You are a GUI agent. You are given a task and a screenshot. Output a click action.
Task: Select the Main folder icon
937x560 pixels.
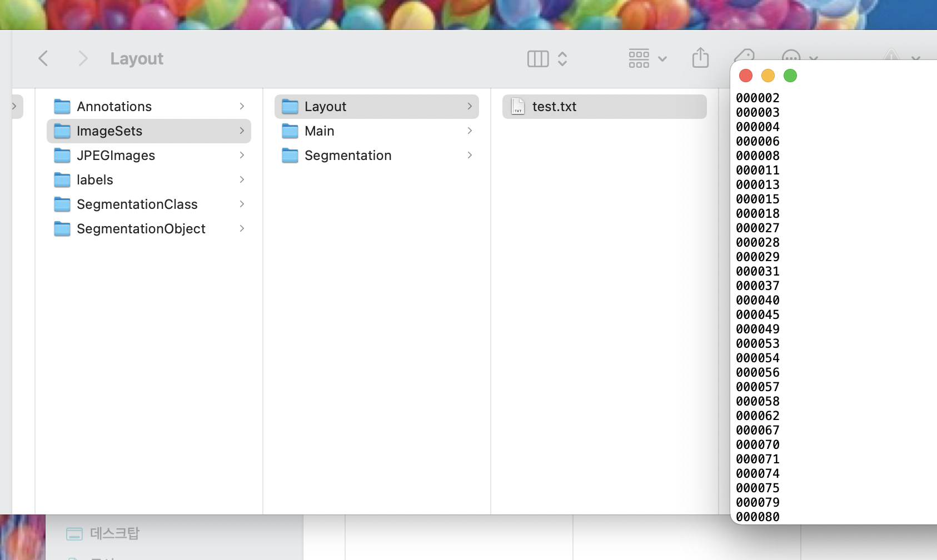pos(290,131)
